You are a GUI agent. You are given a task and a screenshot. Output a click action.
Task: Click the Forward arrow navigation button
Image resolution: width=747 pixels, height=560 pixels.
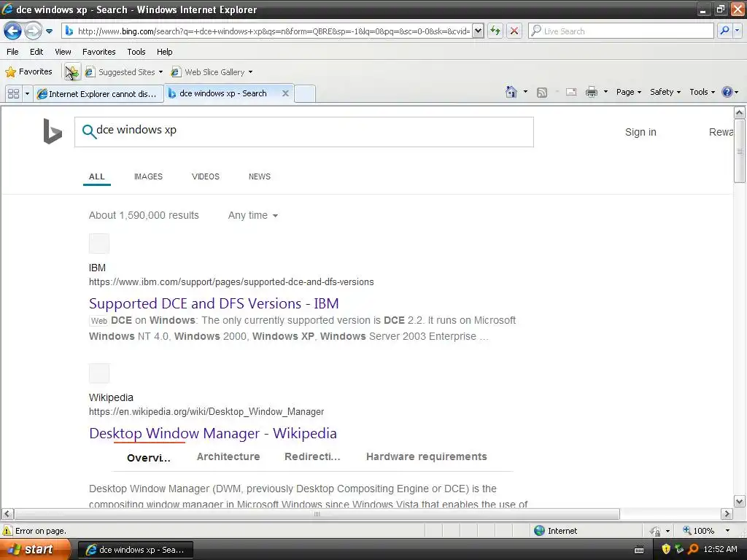pyautogui.click(x=33, y=31)
